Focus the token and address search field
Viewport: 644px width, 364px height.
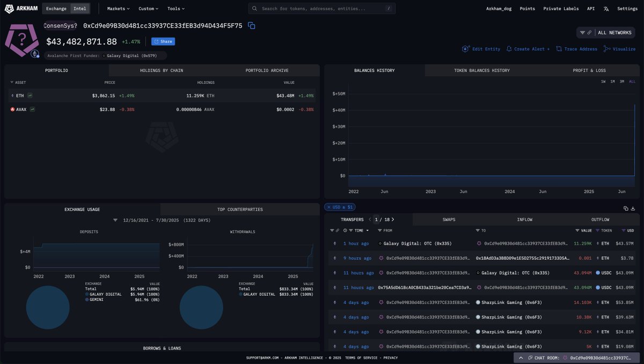(x=322, y=9)
